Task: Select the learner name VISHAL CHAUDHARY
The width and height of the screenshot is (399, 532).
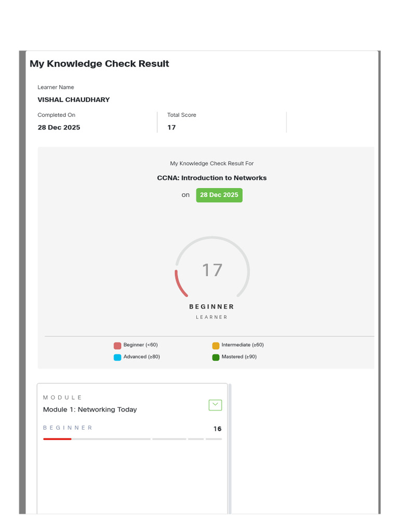Action: pos(74,100)
